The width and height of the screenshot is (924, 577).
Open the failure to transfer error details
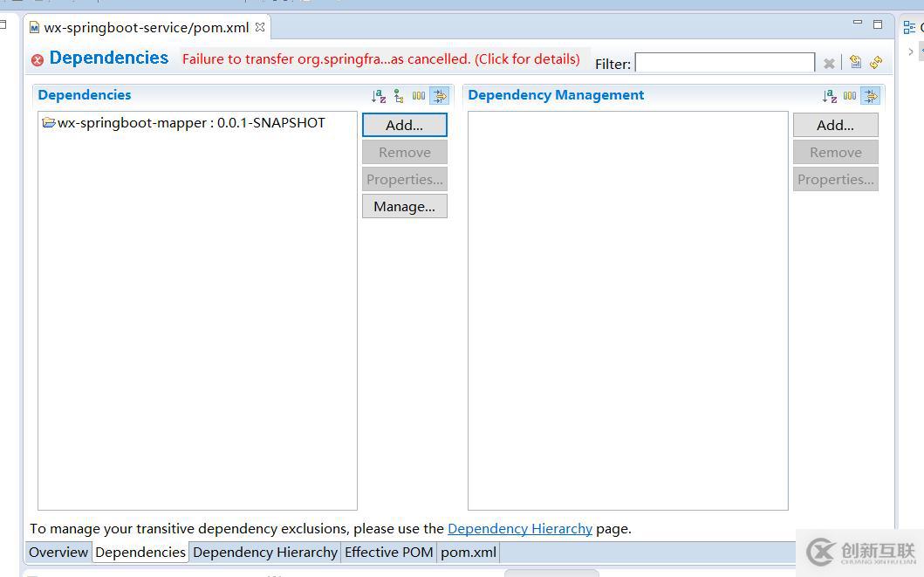380,59
